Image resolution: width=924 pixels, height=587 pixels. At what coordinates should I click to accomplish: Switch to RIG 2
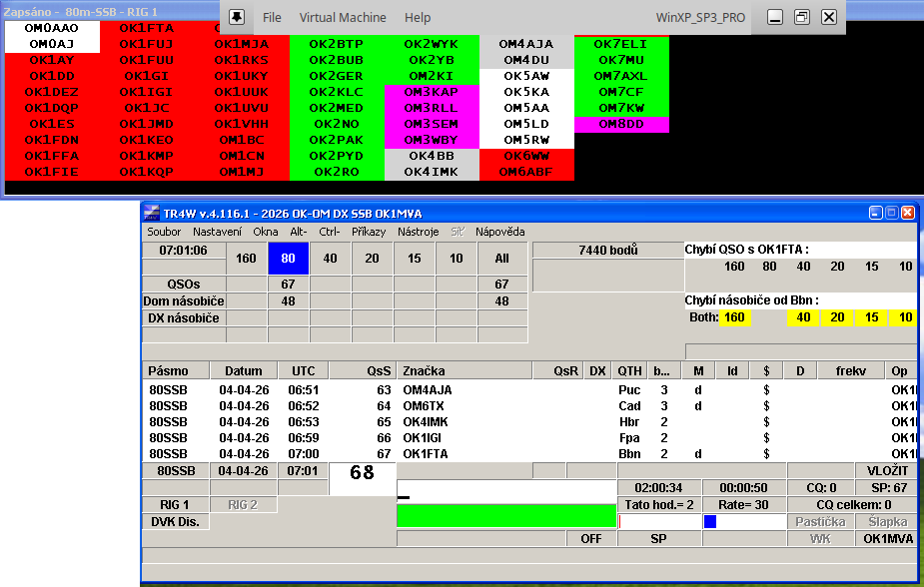click(242, 505)
